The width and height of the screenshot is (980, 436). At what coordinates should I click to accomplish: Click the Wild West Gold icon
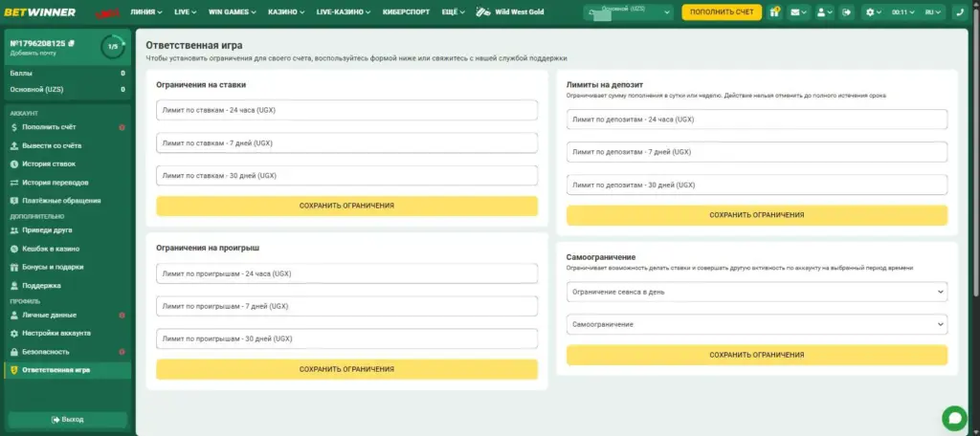pos(482,11)
